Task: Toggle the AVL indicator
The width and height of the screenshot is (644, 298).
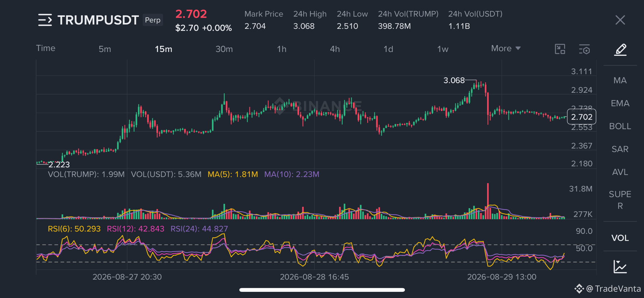Action: point(620,172)
